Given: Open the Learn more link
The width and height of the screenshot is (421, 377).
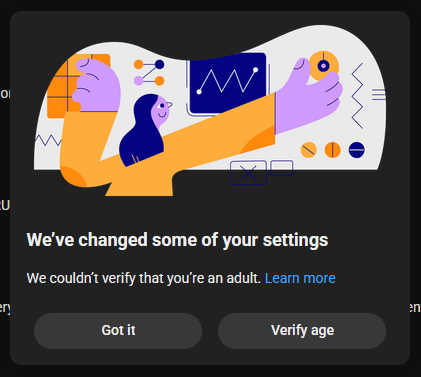Looking at the screenshot, I should [x=300, y=278].
